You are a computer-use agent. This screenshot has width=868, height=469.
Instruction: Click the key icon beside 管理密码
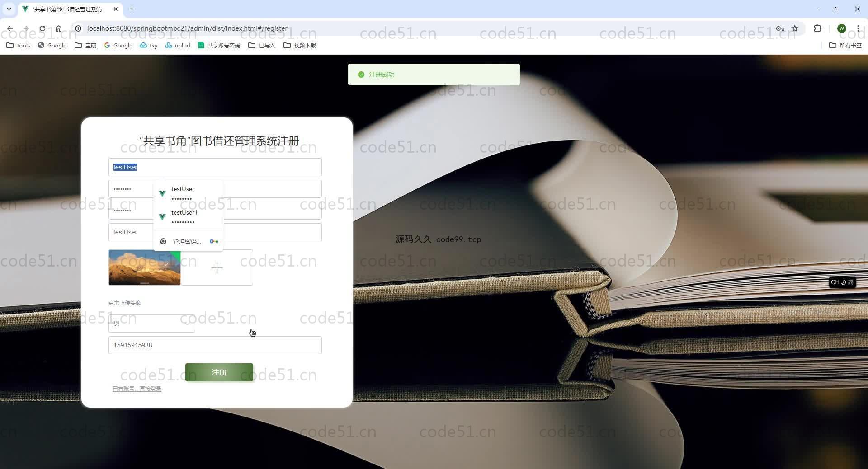coord(214,241)
